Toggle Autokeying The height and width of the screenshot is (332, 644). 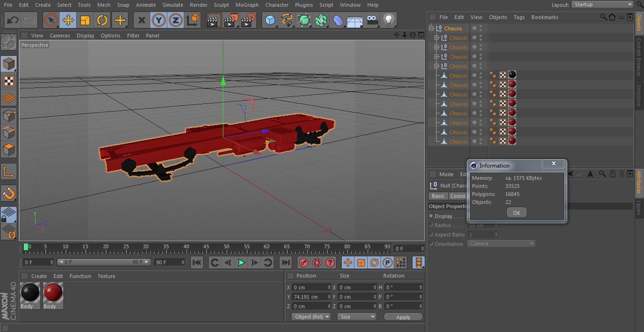click(317, 263)
